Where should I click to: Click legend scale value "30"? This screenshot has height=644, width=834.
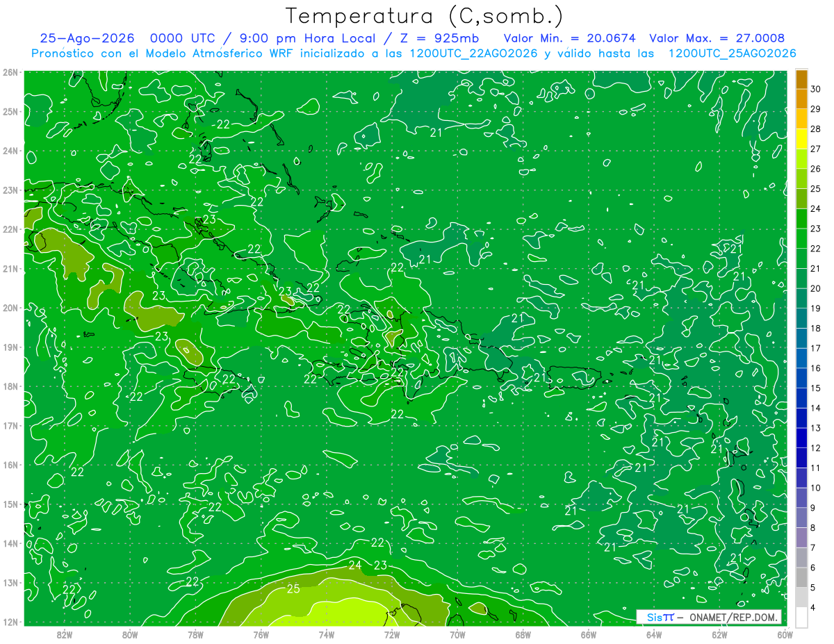tap(816, 89)
